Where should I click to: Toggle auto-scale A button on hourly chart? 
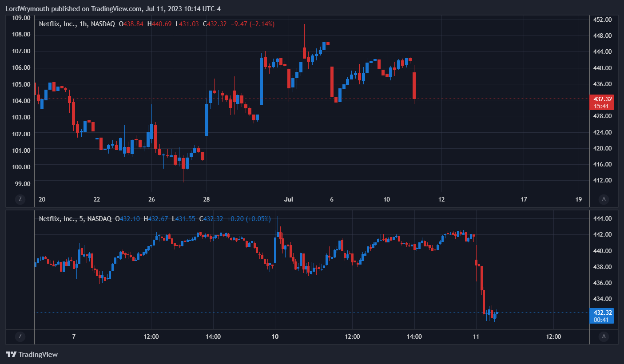[604, 199]
